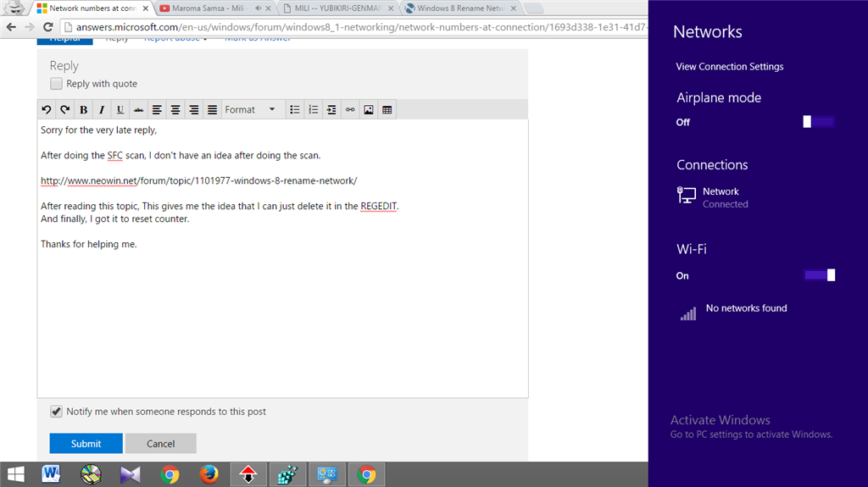Click inside the reply text area
868x487 pixels.
(x=283, y=258)
